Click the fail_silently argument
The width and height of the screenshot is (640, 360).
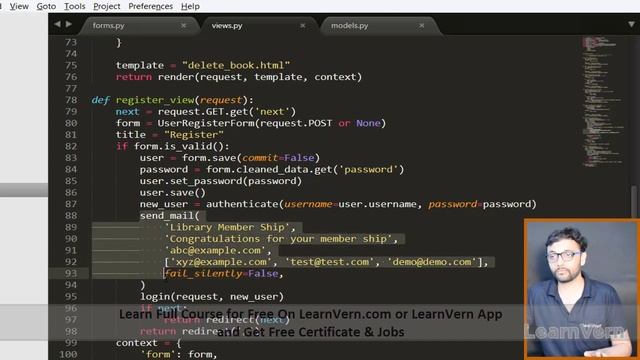point(221,273)
